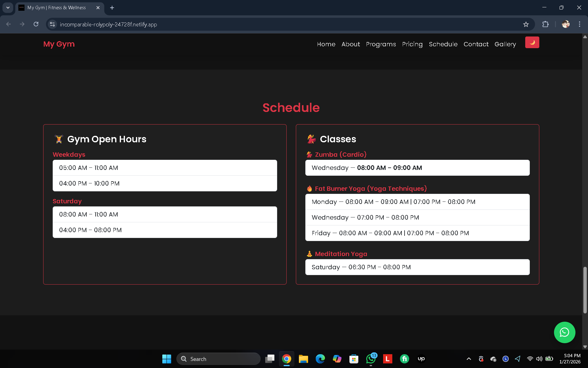588x368 pixels.
Task: Toggle the dark mode moon icon
Action: [x=532, y=42]
